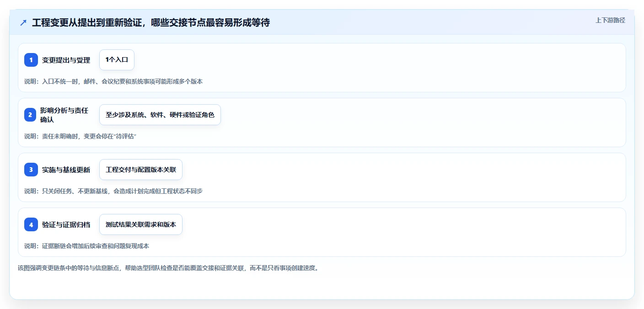
Task: Click the '上下游路径' label in header
Action: pos(610,20)
